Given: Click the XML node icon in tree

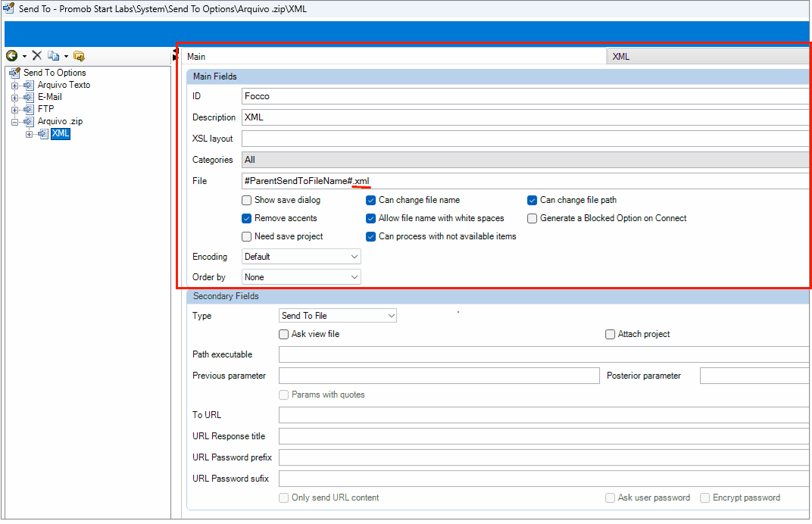Looking at the screenshot, I should [43, 133].
